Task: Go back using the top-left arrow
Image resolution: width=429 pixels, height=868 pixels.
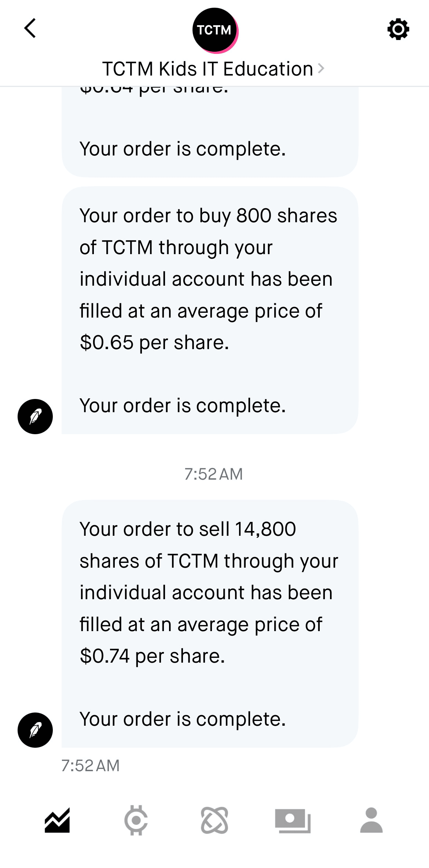Action: tap(30, 28)
